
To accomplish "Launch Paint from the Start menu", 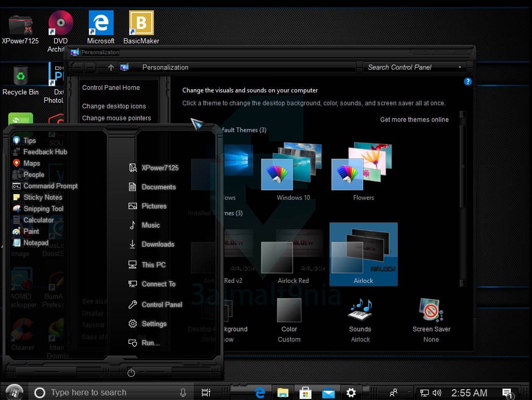I will pyautogui.click(x=26, y=231).
